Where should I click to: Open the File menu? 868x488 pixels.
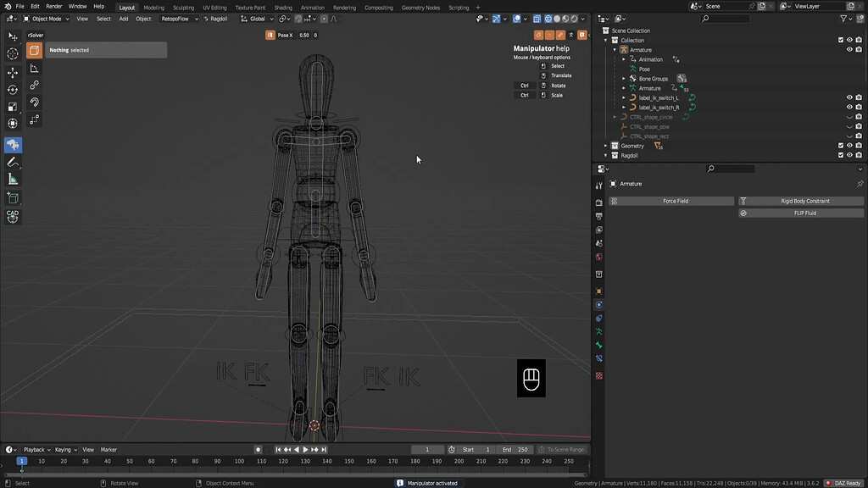(x=20, y=7)
